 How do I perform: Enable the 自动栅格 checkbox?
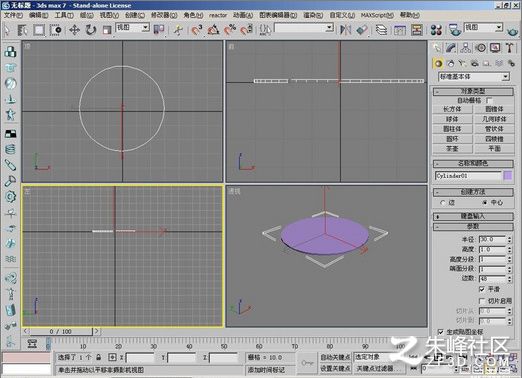[489, 100]
